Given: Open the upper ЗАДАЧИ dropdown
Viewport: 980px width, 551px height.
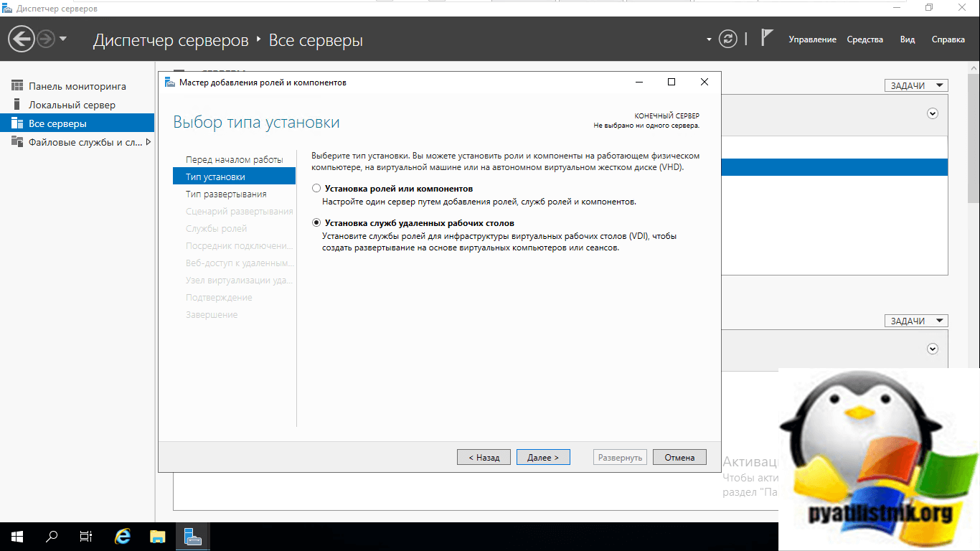Looking at the screenshot, I should pyautogui.click(x=916, y=85).
